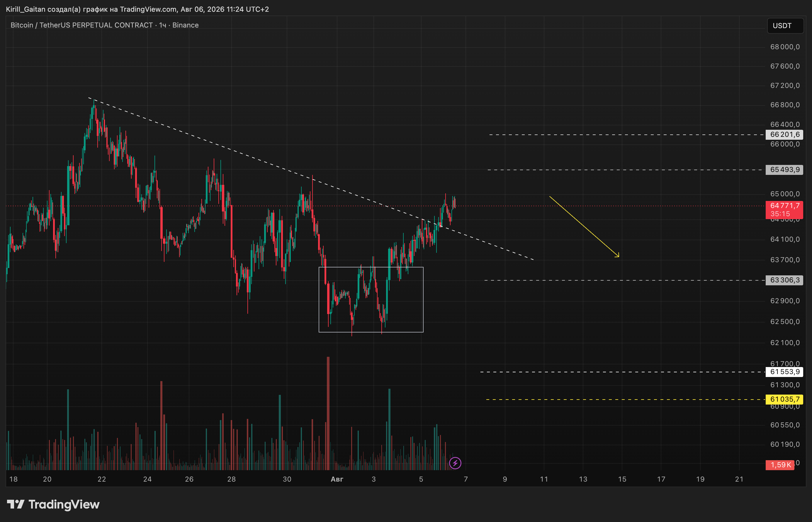Click date 3 on the time axis
812x522 pixels.
[x=374, y=479]
